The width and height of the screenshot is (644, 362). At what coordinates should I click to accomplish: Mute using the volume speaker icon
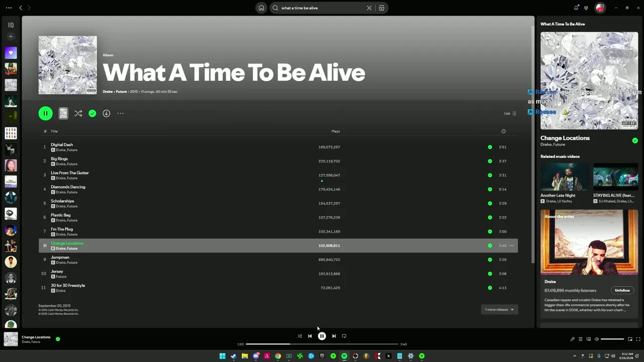(x=597, y=339)
